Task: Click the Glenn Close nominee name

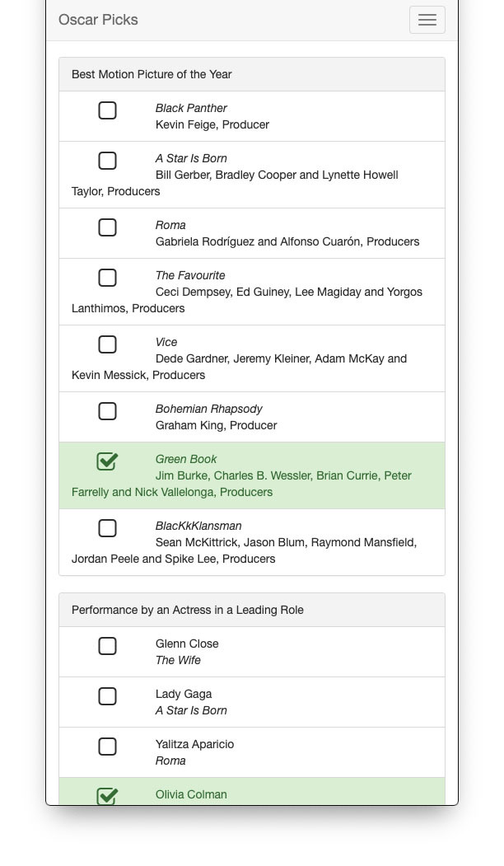Action: click(x=187, y=644)
